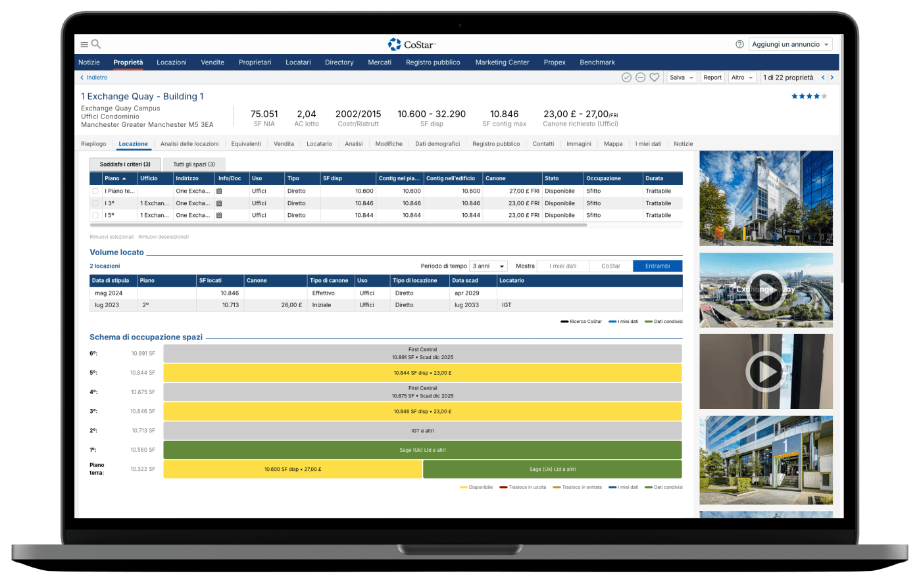Screen dimensions: 921x588
Task: Open document icon for 3° floor row
Action: tap(219, 203)
